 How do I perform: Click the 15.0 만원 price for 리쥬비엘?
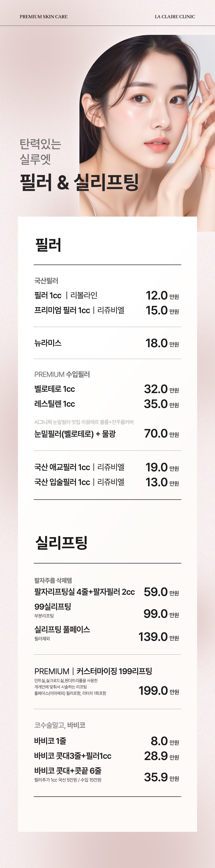click(x=162, y=310)
